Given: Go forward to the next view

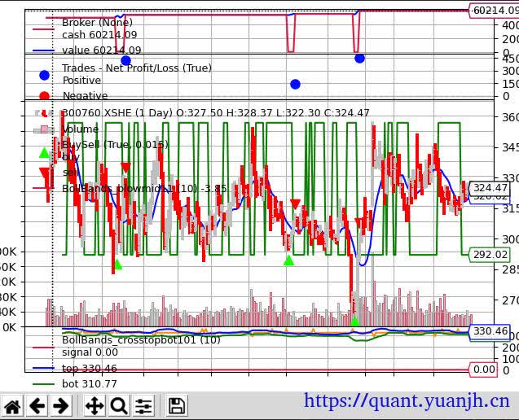Looking at the screenshot, I should (61, 406).
